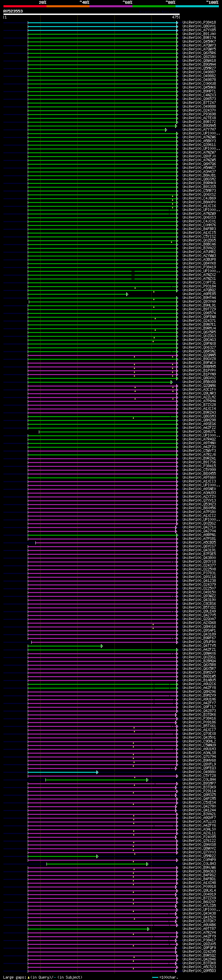Select the hit label UniRef100_A7QWY5
This screenshot has height=980, width=222.
pyautogui.click(x=199, y=49)
